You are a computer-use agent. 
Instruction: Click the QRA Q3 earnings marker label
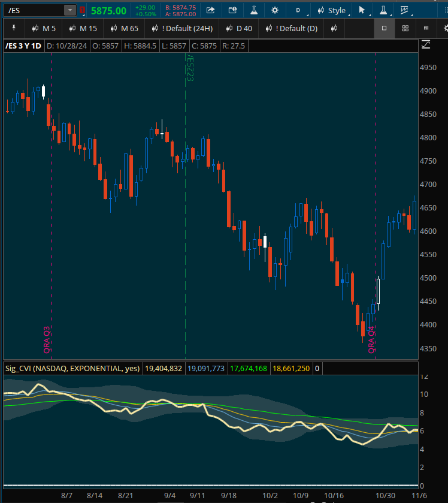[47, 340]
